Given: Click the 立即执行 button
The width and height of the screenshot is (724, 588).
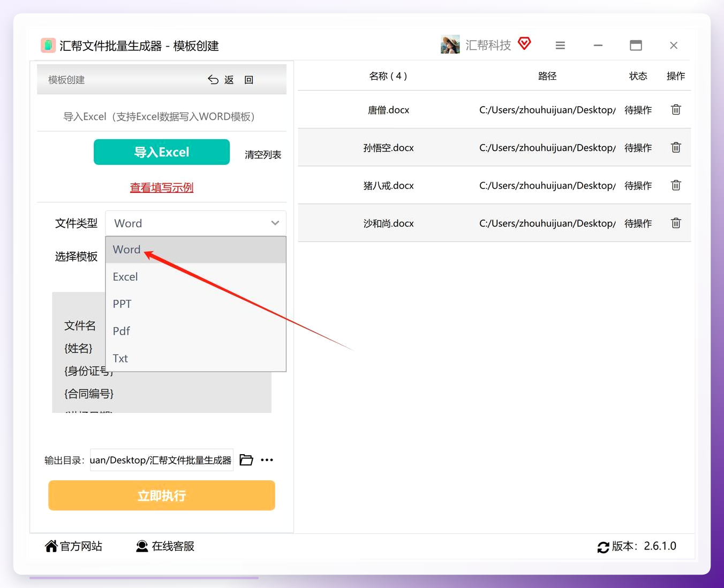Looking at the screenshot, I should click(162, 495).
